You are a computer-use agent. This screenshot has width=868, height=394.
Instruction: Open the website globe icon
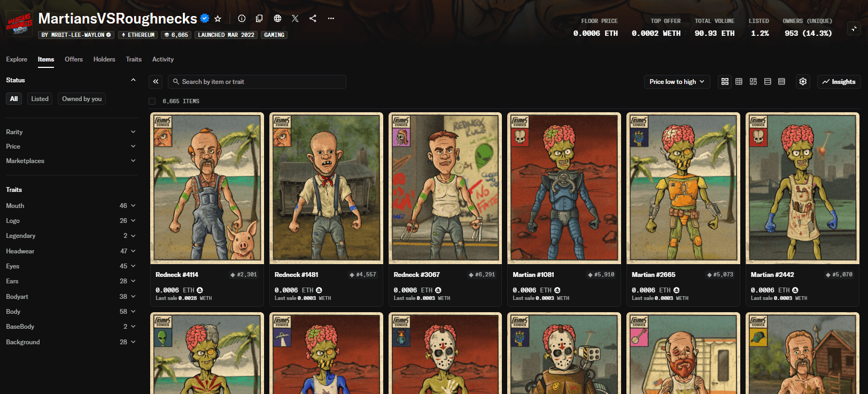click(277, 19)
